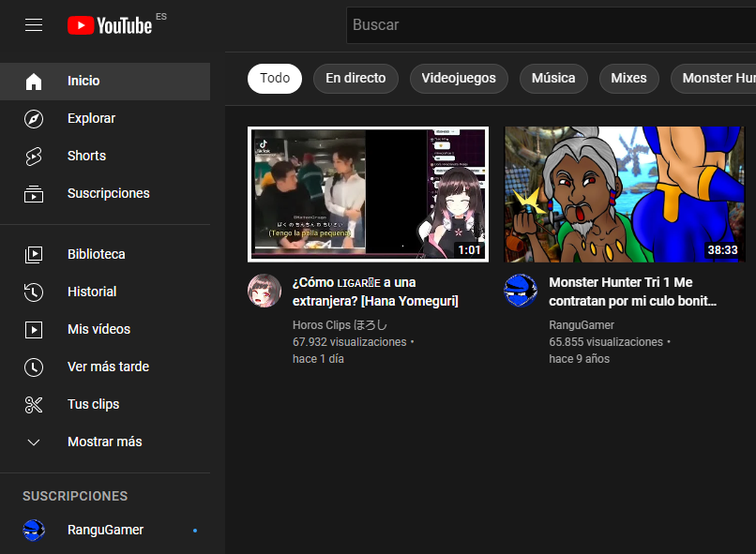Click the new-content dot beside RanguGamer
Image resolution: width=756 pixels, height=554 pixels.
point(195,531)
